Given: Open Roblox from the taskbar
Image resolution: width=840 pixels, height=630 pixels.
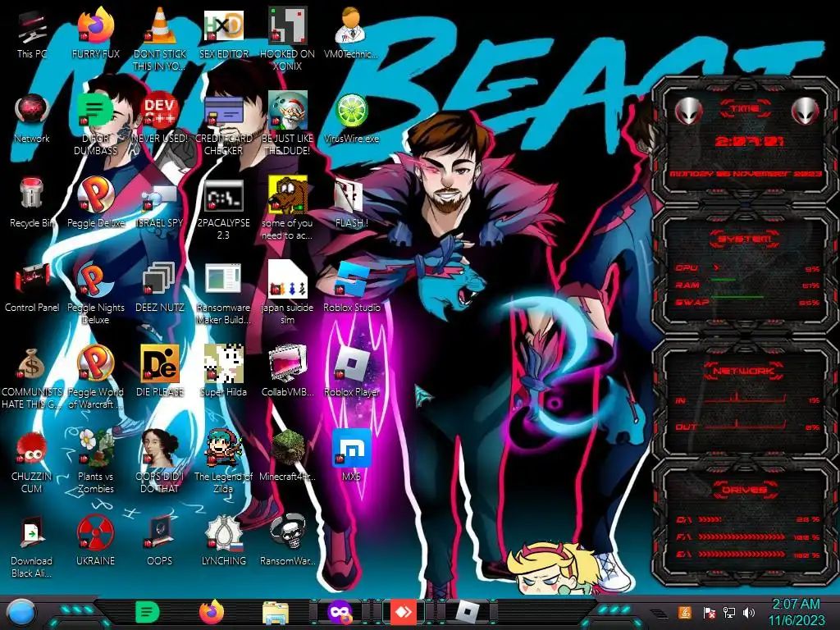Looking at the screenshot, I should (468, 612).
